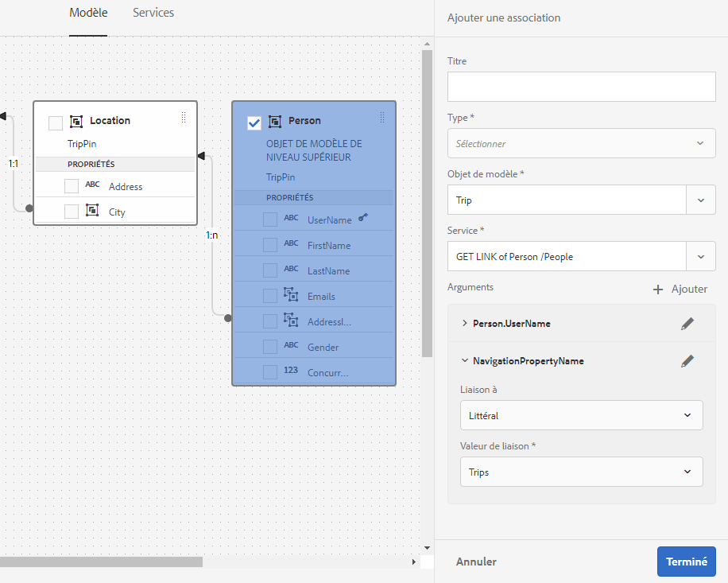Click the edit pencil next to NavigationPropertyName
This screenshot has height=583, width=728.
tap(687, 361)
